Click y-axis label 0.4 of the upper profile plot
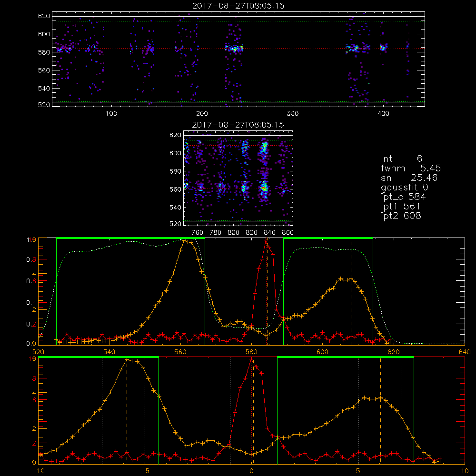Screen dimensions: 476x476 (x=31, y=303)
